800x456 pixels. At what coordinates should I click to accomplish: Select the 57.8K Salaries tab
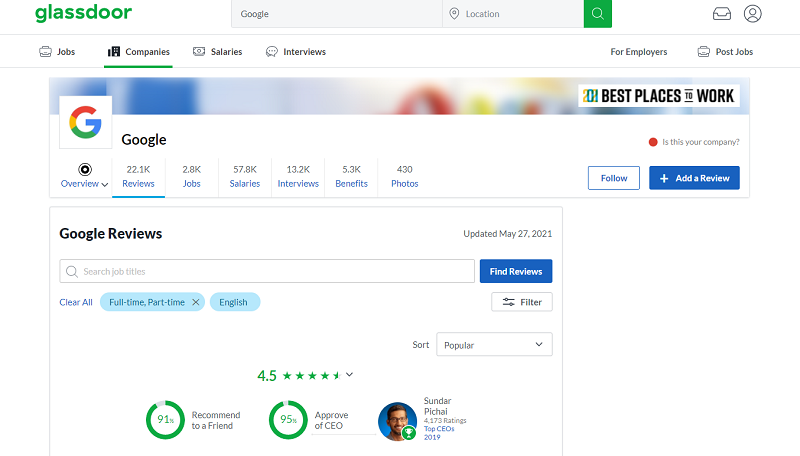[245, 176]
